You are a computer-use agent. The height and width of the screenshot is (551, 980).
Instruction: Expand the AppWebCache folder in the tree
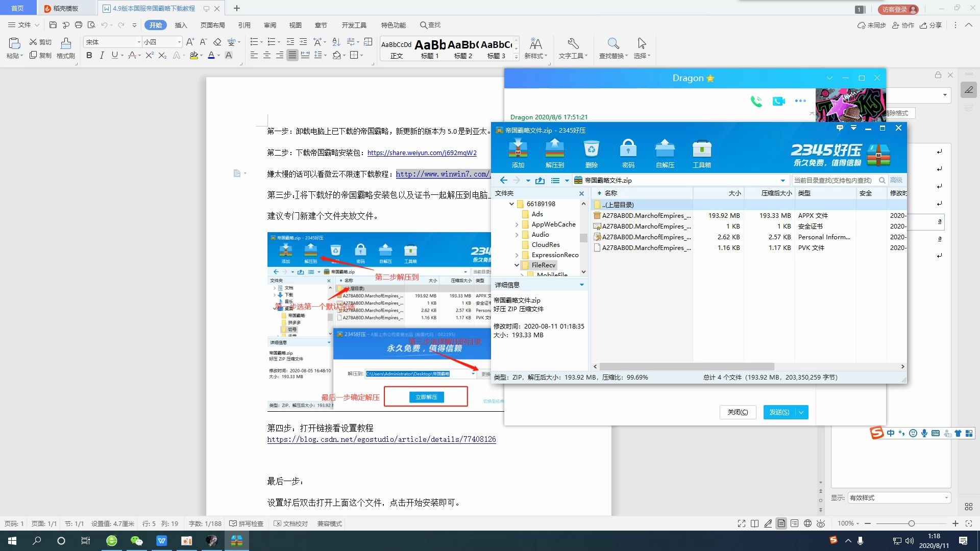[x=517, y=224]
